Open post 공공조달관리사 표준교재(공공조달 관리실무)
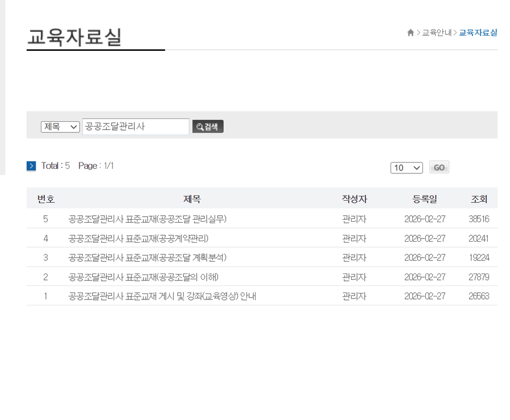The image size is (510, 420). pos(147,219)
